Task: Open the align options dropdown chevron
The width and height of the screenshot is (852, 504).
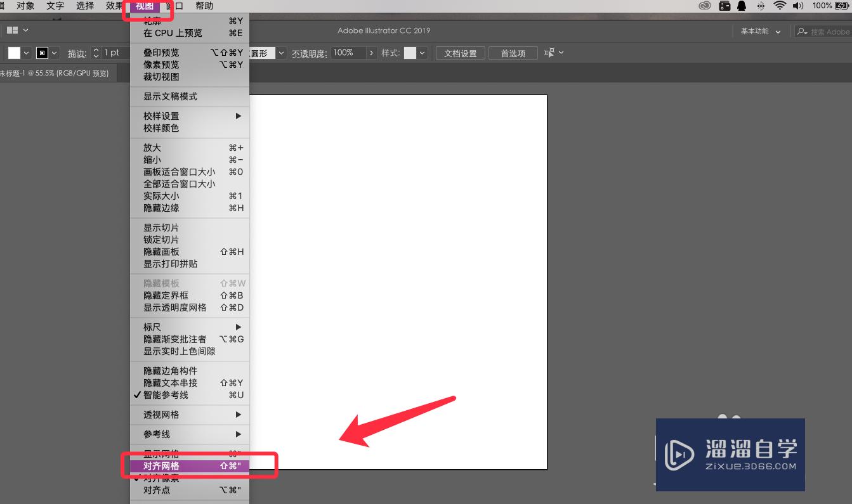Action: pyautogui.click(x=561, y=53)
